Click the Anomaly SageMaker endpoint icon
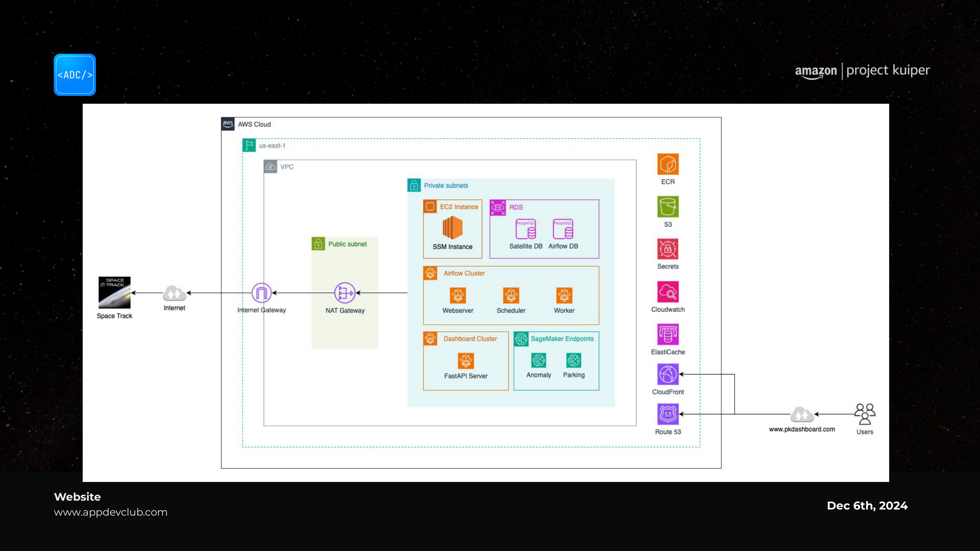Viewport: 980px width, 551px height. coord(538,360)
